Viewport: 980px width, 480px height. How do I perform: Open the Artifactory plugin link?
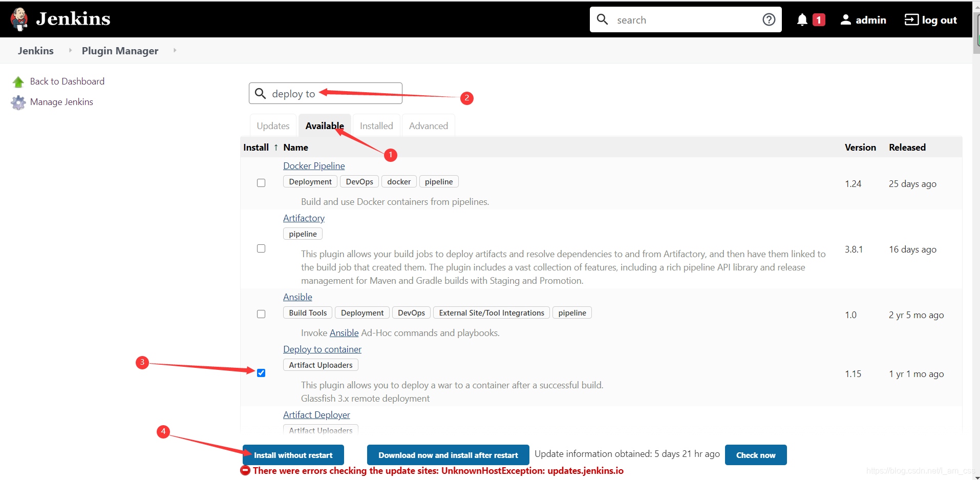[304, 218]
